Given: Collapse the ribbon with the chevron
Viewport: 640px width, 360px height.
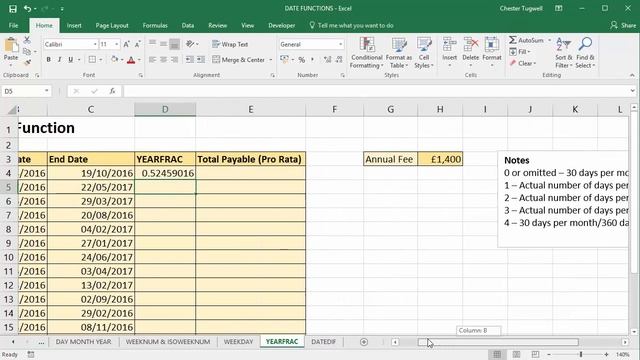Looking at the screenshot, I should [x=632, y=75].
